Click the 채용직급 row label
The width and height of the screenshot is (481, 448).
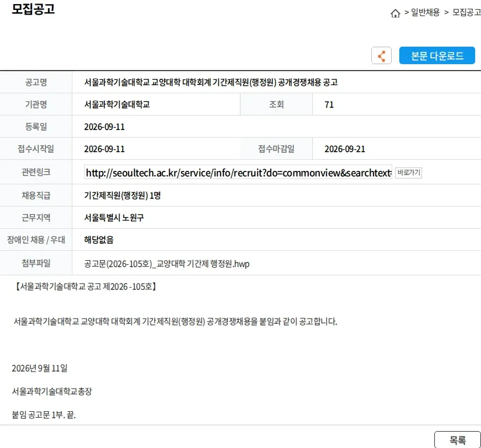point(36,195)
